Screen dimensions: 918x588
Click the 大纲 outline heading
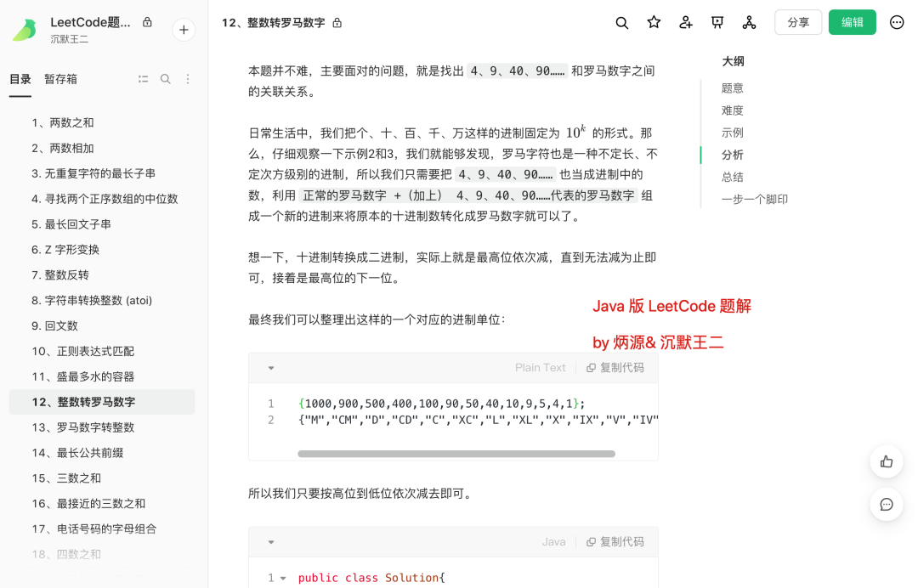[733, 61]
